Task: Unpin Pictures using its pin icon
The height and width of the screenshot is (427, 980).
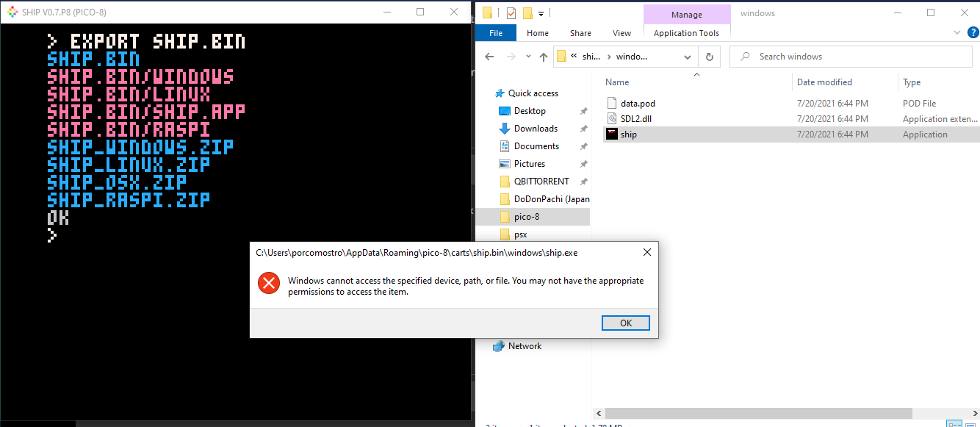Action: 583,164
